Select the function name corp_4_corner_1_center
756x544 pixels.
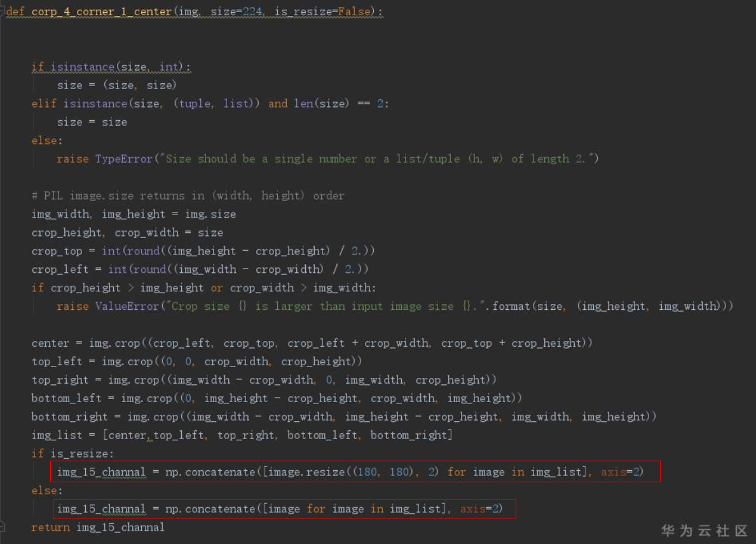coord(103,11)
